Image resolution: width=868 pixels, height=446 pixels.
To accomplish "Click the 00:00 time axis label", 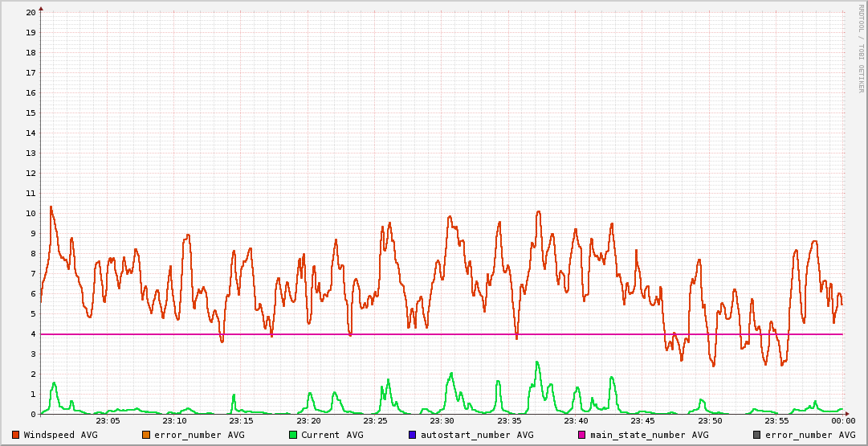I will [x=842, y=420].
